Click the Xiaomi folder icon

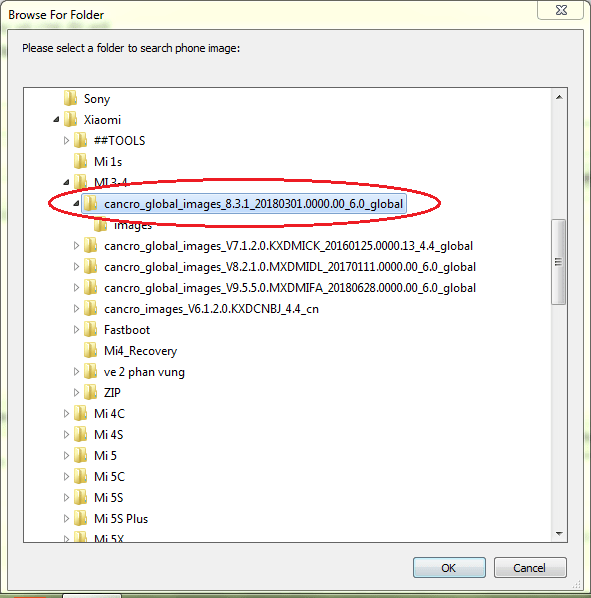[x=71, y=119]
